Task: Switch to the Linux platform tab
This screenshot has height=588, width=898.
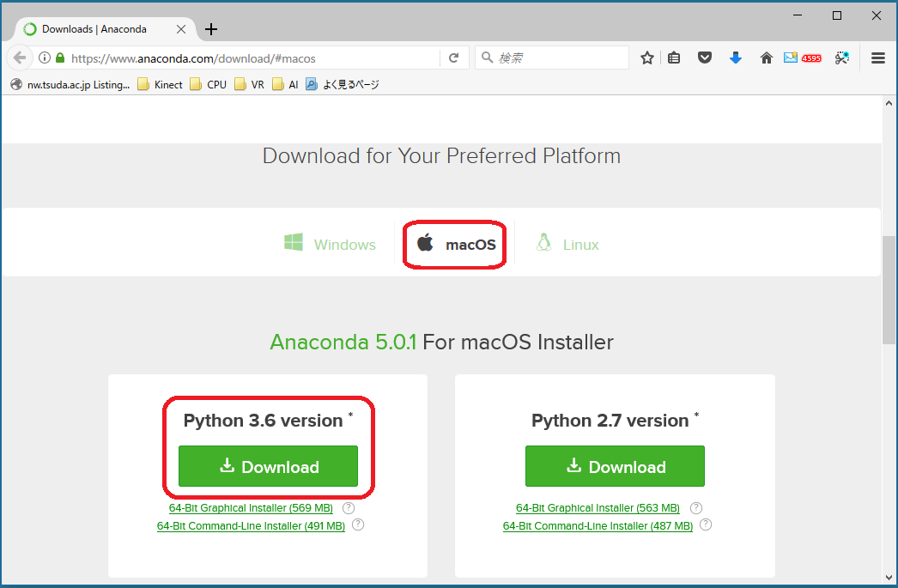Action: [567, 245]
